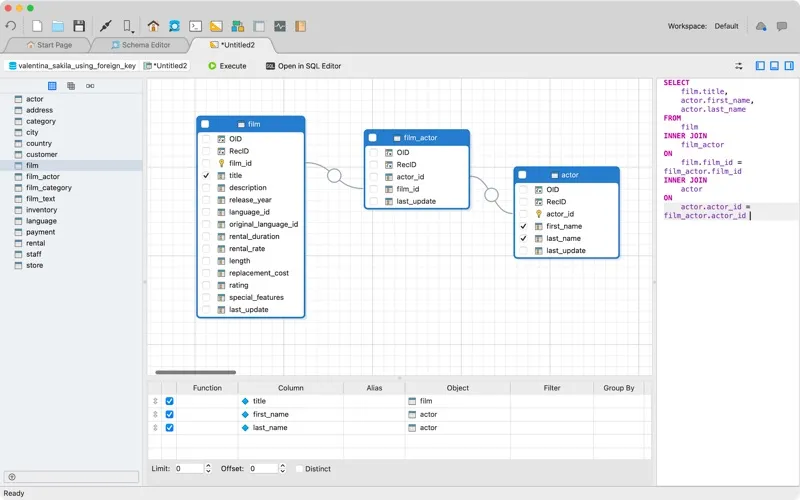Image resolution: width=800 pixels, height=500 pixels.
Task: Check the release_year field checkbox
Action: [x=206, y=200]
